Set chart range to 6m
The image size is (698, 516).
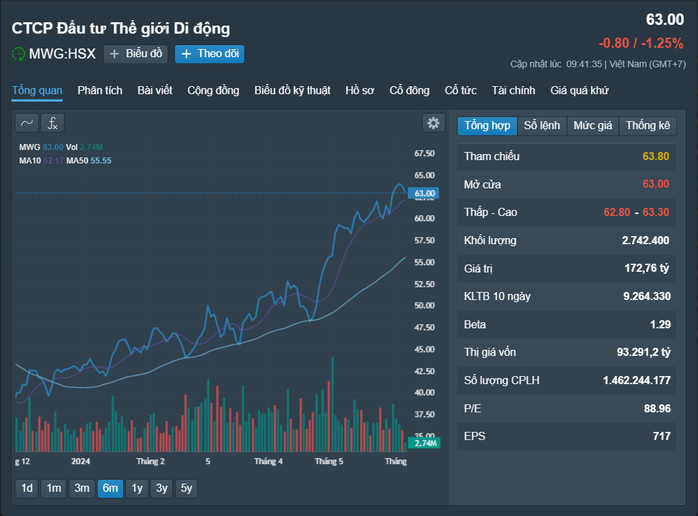110,488
